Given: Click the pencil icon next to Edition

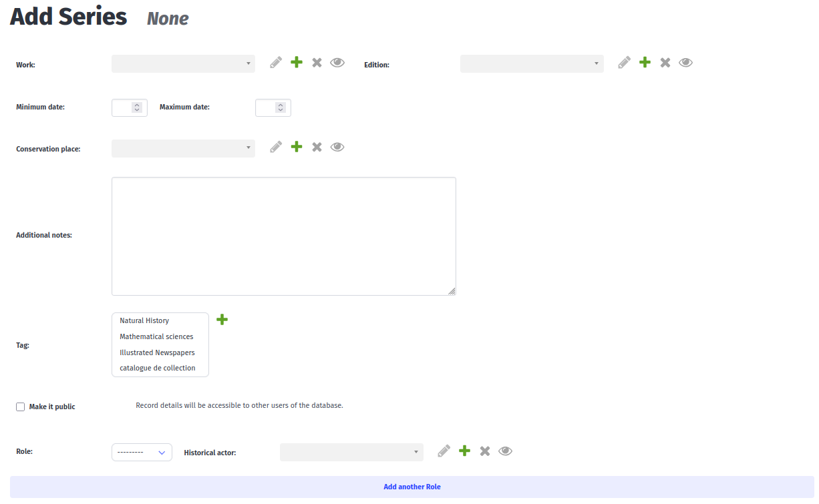Looking at the screenshot, I should (x=624, y=62).
